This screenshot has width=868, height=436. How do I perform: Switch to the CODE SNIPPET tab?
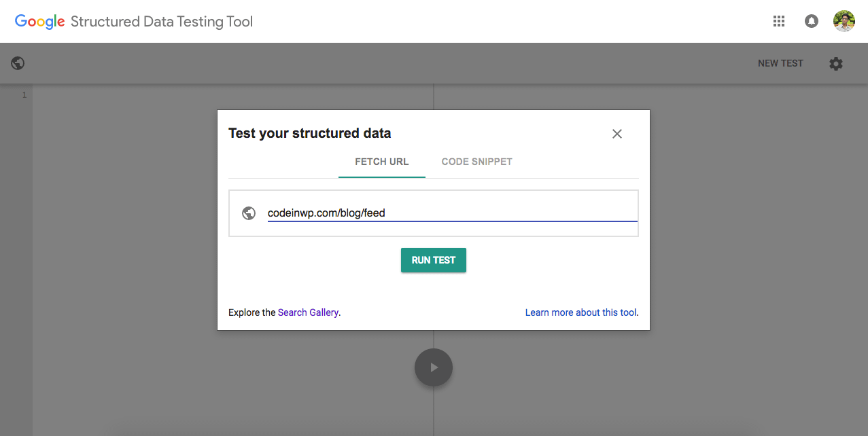(x=476, y=162)
